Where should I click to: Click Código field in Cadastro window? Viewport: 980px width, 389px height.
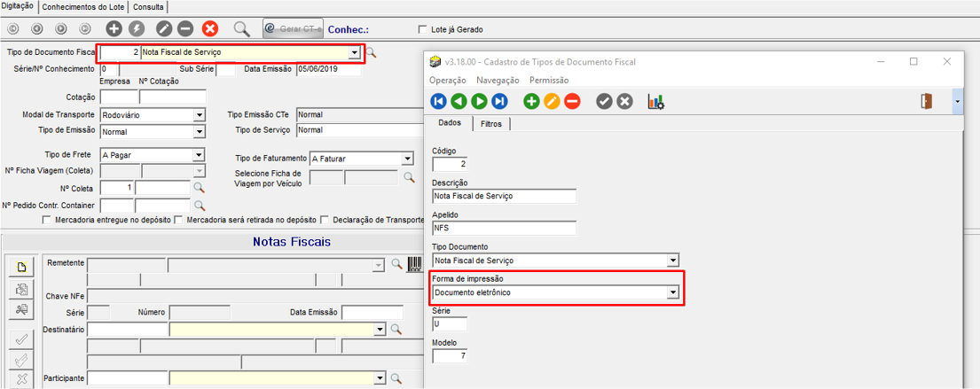click(450, 164)
